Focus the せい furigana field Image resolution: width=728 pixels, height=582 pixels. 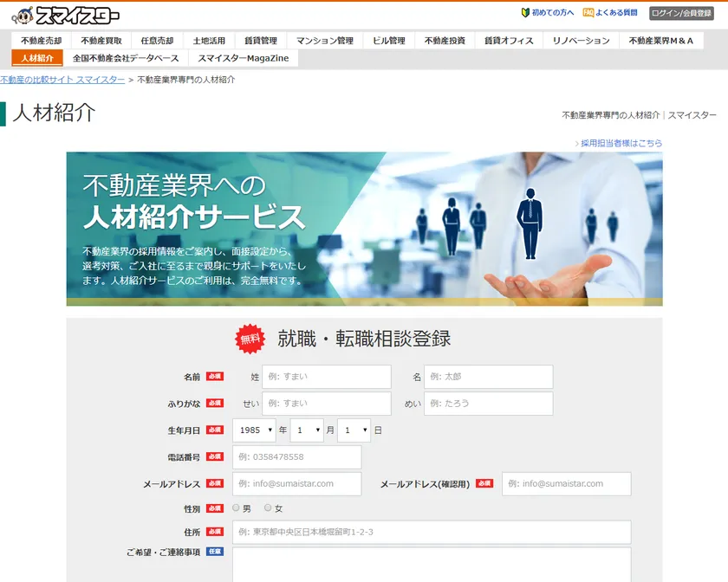tap(327, 404)
